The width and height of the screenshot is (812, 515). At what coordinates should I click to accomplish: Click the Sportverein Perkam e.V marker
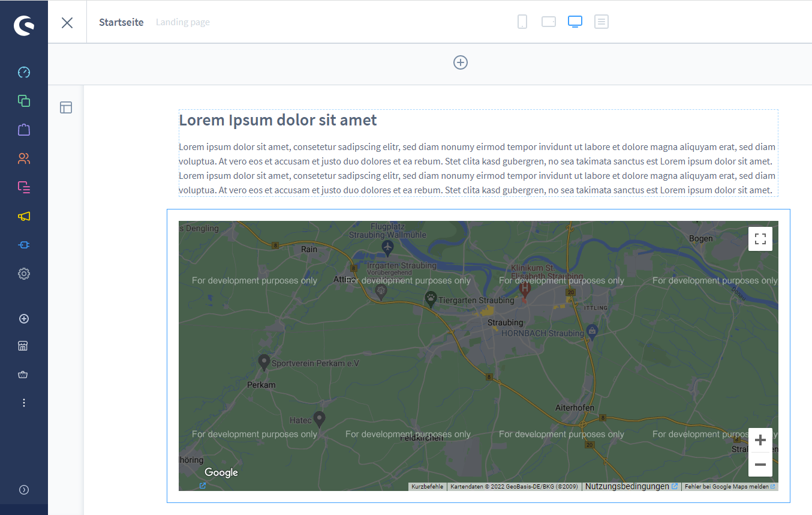tap(264, 362)
